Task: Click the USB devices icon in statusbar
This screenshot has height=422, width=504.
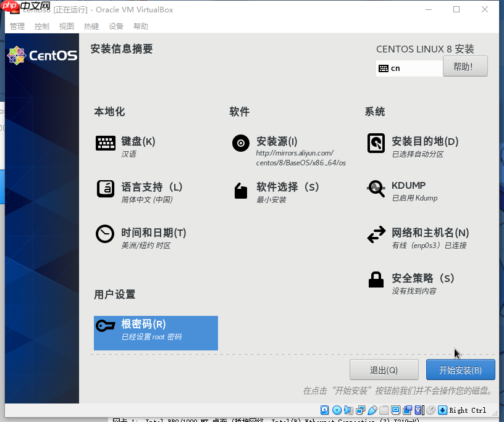Action: point(372,410)
